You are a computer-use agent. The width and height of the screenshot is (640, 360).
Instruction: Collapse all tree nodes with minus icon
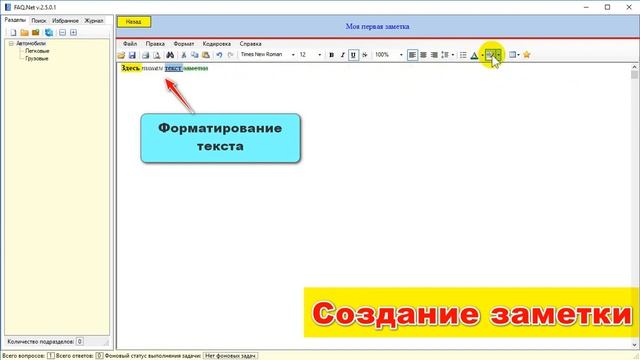62,33
